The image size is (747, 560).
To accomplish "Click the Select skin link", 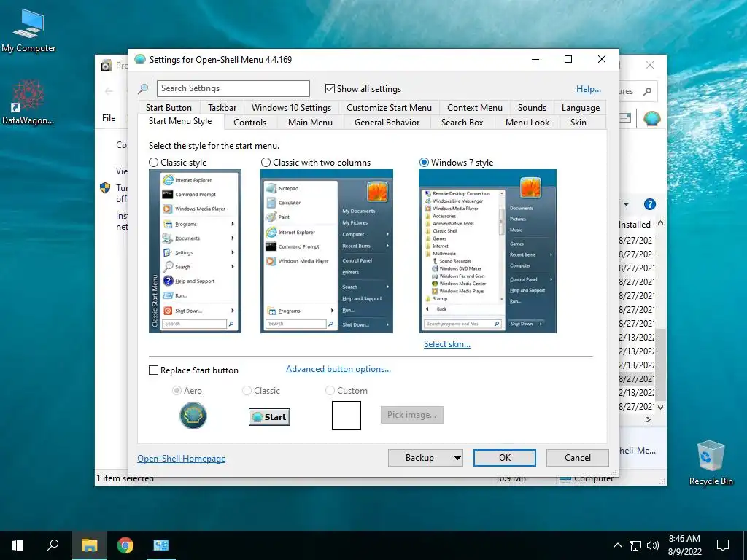I will (447, 344).
